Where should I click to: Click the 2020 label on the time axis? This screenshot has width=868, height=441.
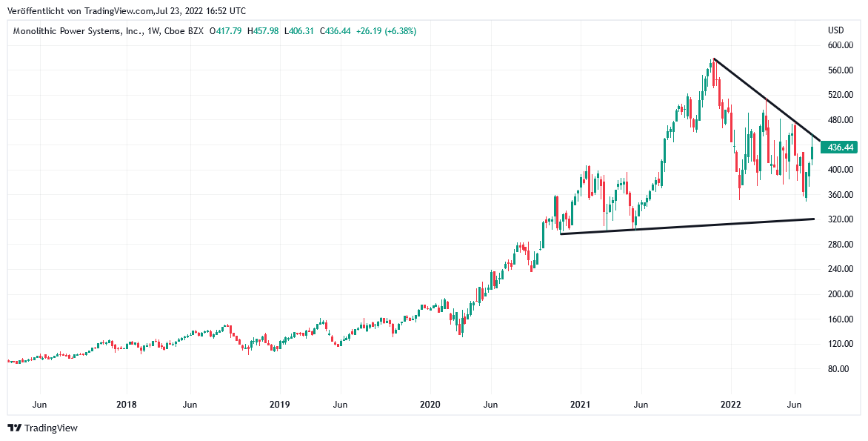pyautogui.click(x=431, y=405)
